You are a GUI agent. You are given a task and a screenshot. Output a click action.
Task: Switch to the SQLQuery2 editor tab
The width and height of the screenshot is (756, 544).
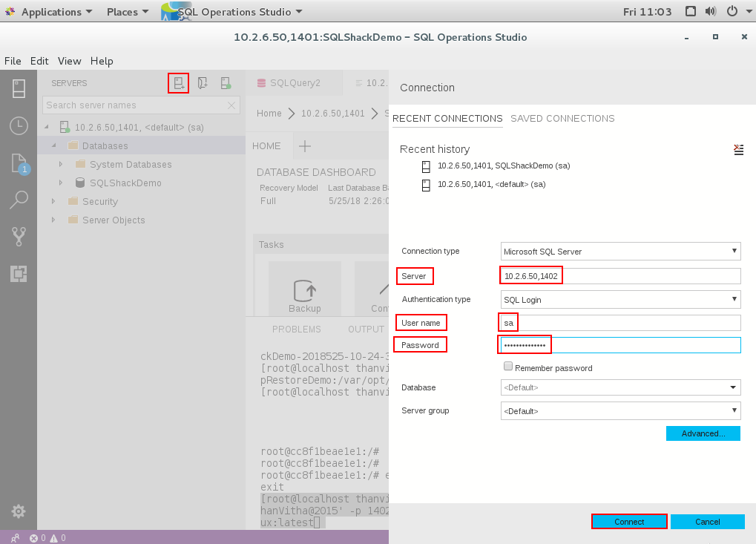[x=294, y=83]
